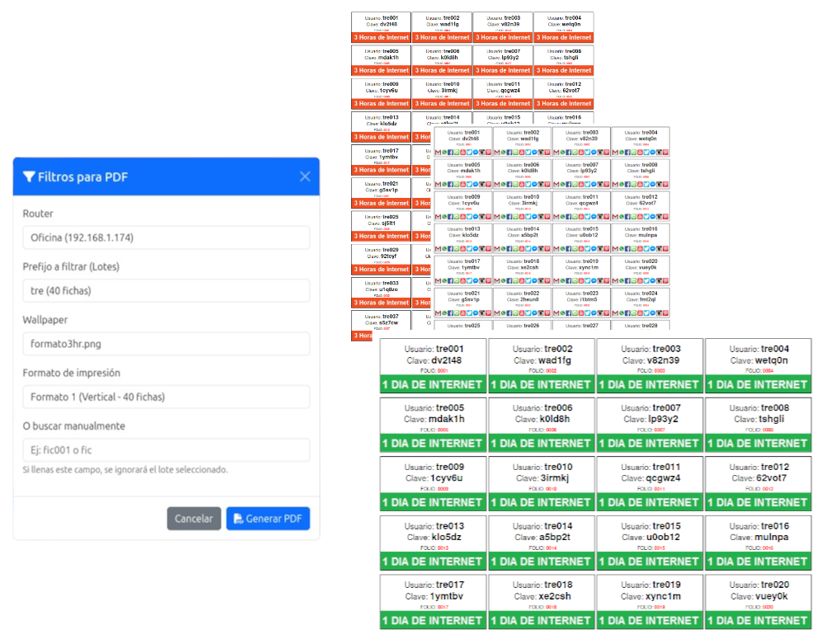Click the filter funnel icon in header
The height and width of the screenshot is (644, 826).
coord(29,176)
